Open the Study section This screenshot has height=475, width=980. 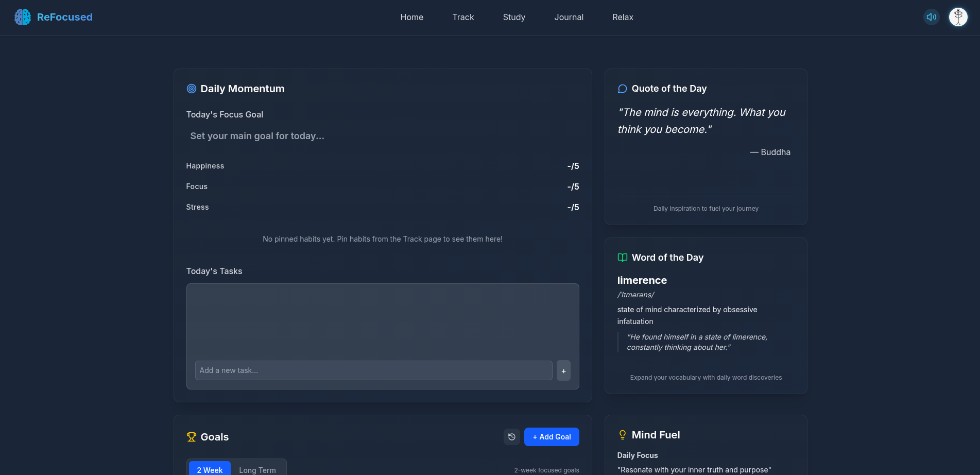pyautogui.click(x=513, y=17)
